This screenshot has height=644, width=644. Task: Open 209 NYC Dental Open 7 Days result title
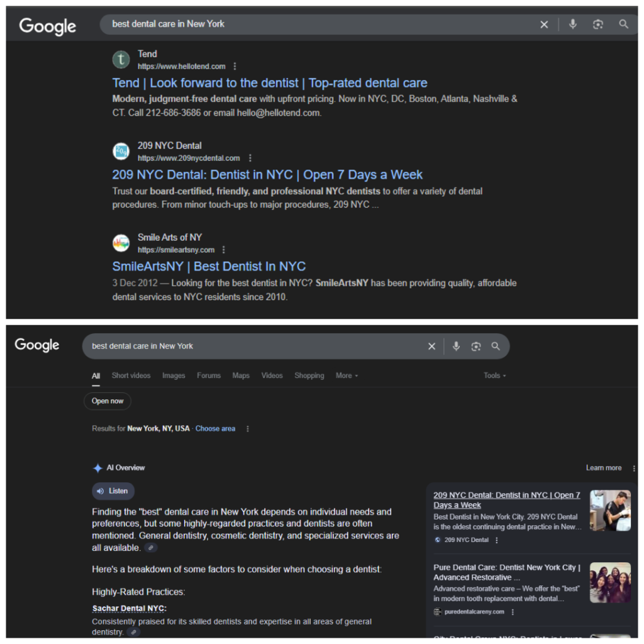[267, 175]
